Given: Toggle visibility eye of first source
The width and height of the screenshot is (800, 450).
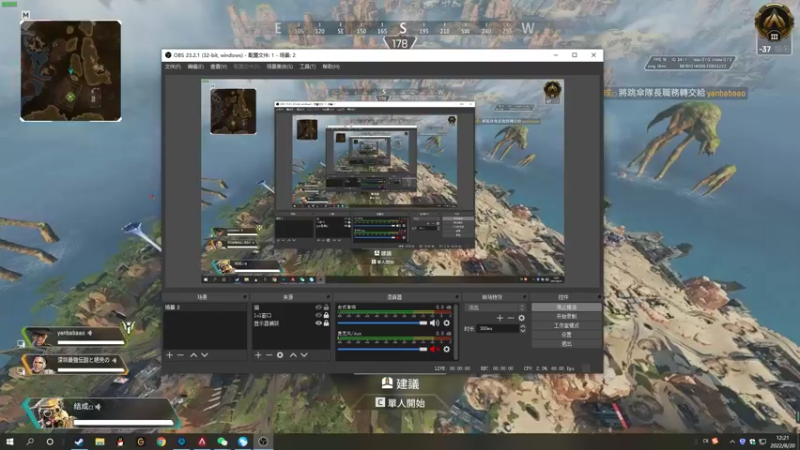Looking at the screenshot, I should click(x=318, y=308).
